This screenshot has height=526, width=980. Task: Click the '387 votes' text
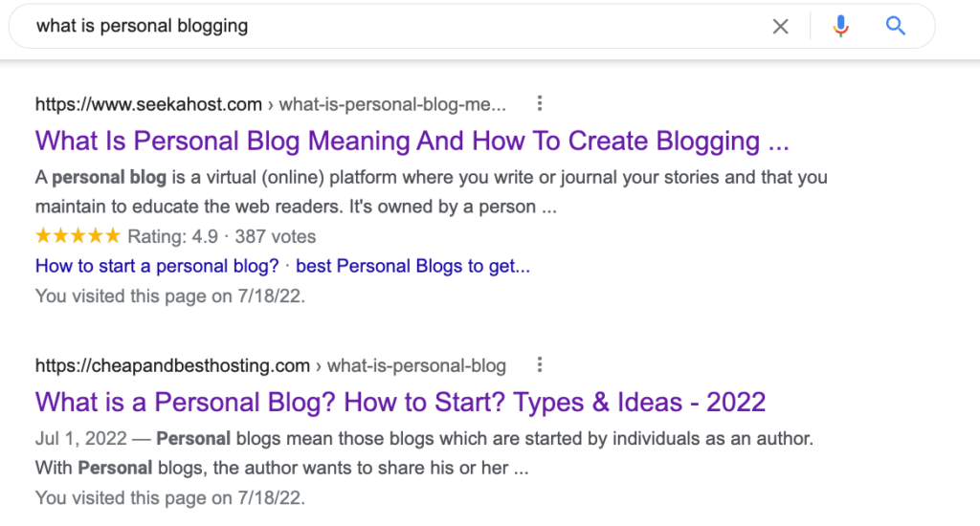pos(275,236)
